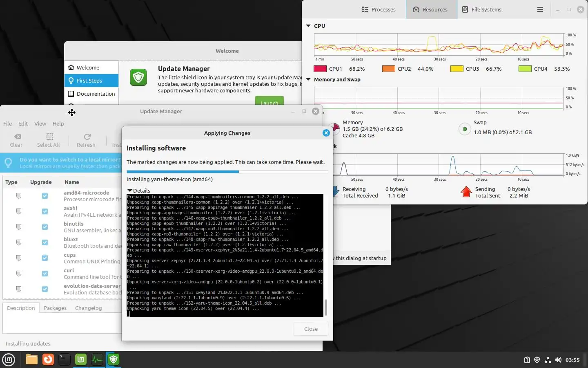Click the shield type icon for binutils row
588x368 pixels.
[18, 227]
